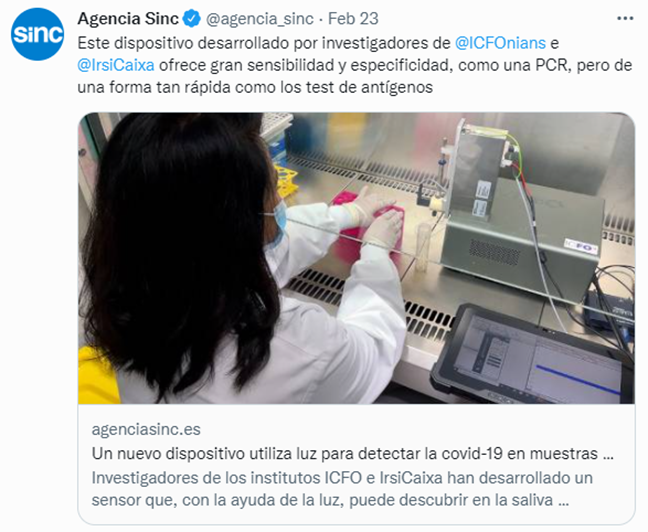Open the Agencia Sinc display name

tap(128, 19)
